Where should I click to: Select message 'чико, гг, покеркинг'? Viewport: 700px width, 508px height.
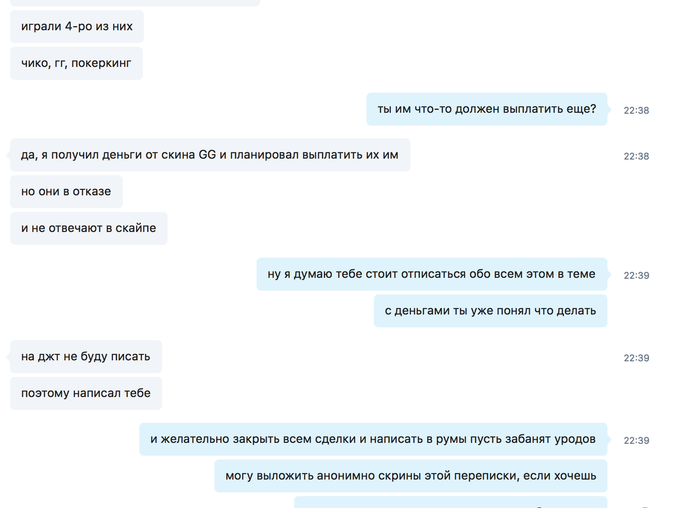pos(76,63)
